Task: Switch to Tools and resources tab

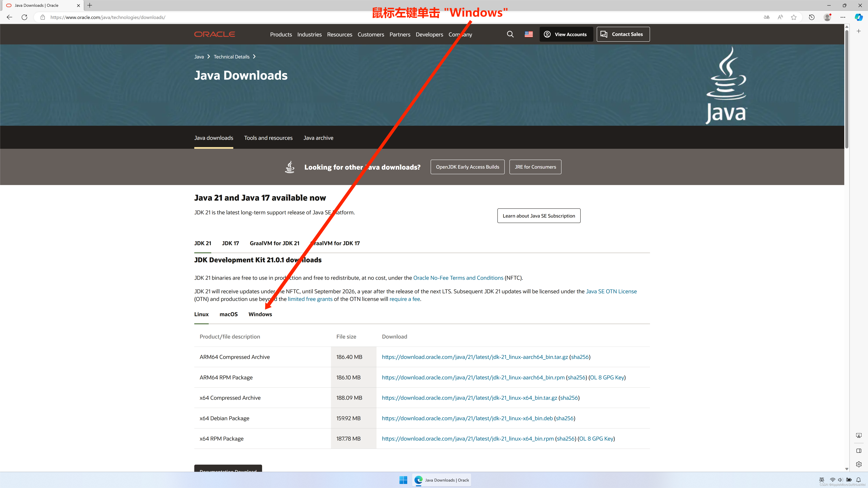Action: coord(268,138)
